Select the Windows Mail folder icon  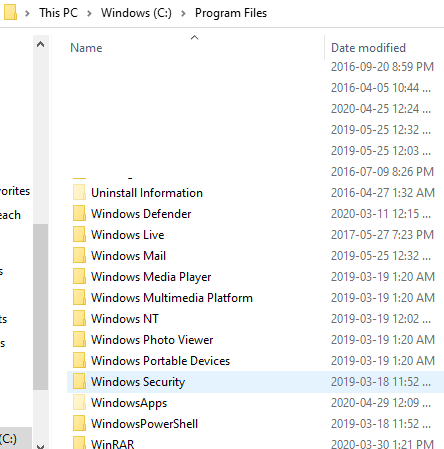(79, 255)
